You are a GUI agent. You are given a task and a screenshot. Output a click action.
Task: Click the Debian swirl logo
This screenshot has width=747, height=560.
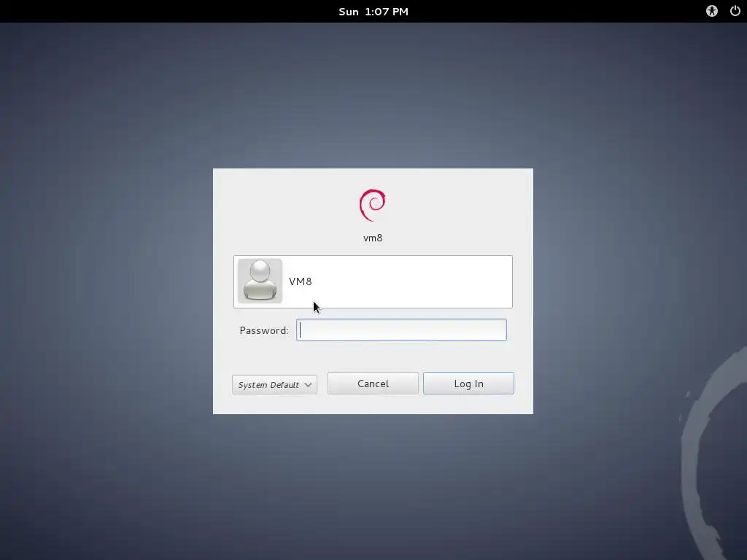tap(373, 205)
